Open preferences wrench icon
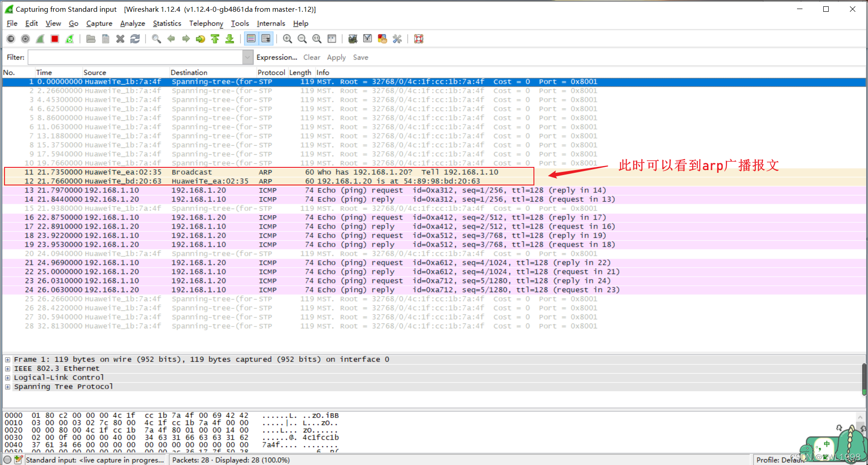This screenshot has height=465, width=868. (x=397, y=39)
